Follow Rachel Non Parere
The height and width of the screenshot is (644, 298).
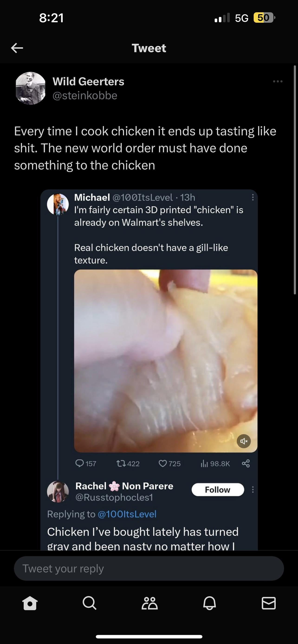218,490
